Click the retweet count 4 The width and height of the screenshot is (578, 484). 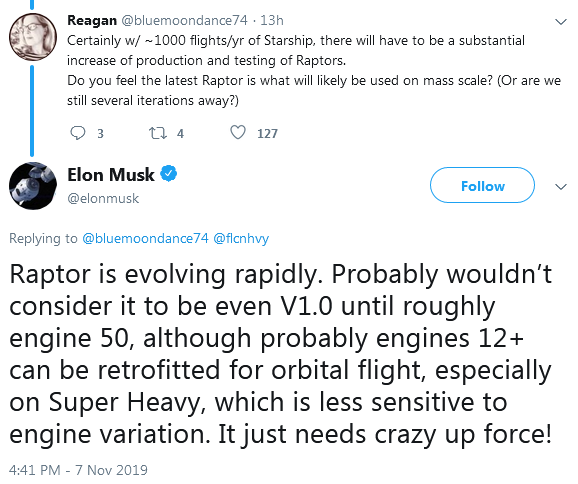180,133
